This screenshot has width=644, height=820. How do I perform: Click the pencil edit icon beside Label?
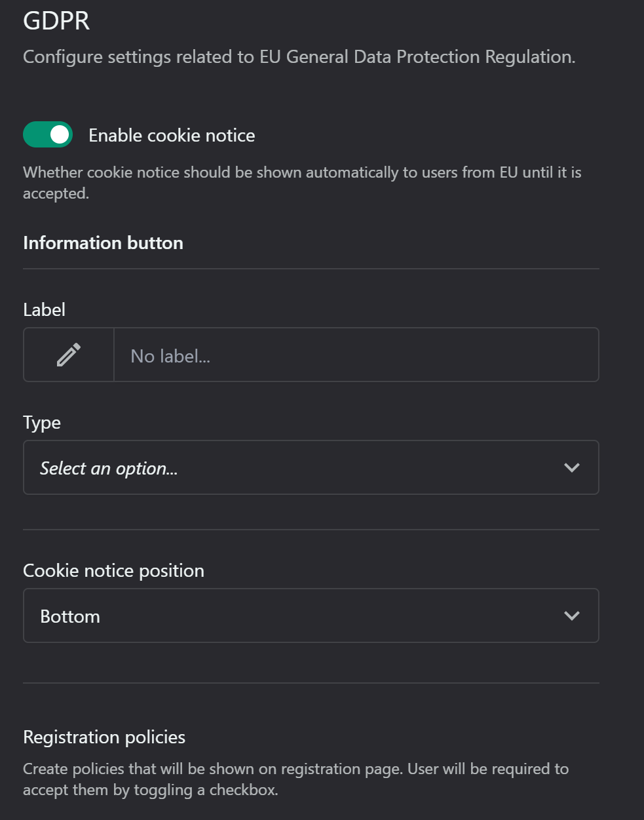pyautogui.click(x=69, y=355)
